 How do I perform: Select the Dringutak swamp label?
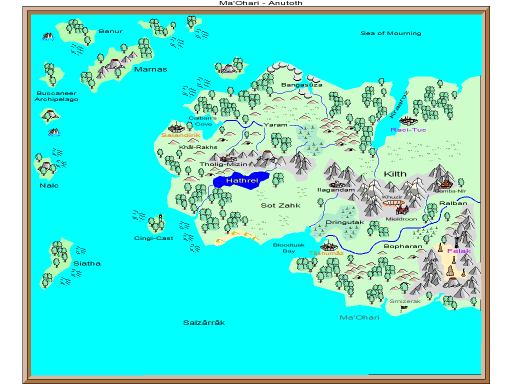[x=345, y=222]
